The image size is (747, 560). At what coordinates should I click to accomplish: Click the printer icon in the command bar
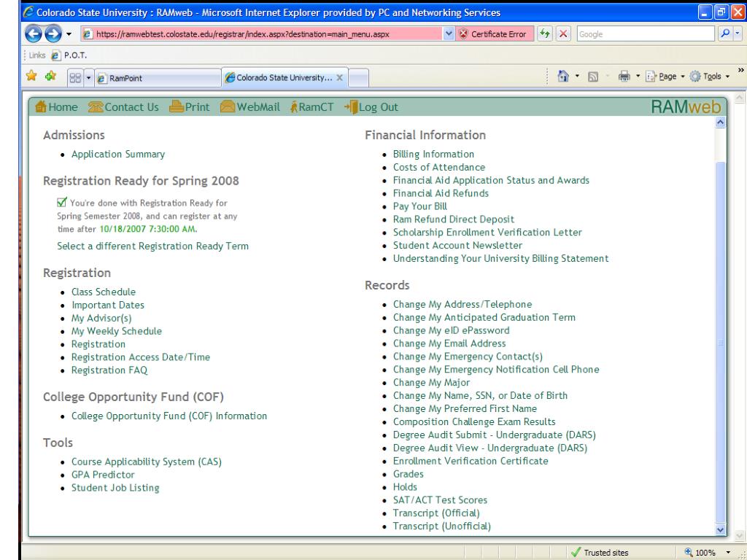[624, 76]
